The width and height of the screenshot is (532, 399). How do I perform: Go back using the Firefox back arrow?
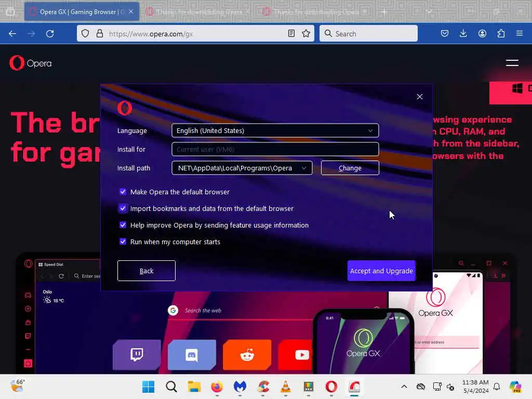pos(12,34)
